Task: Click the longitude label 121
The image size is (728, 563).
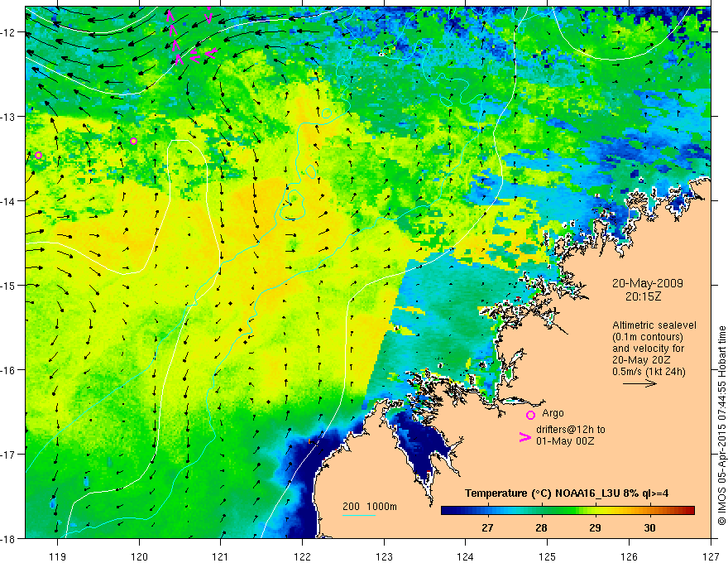Action: [221, 556]
